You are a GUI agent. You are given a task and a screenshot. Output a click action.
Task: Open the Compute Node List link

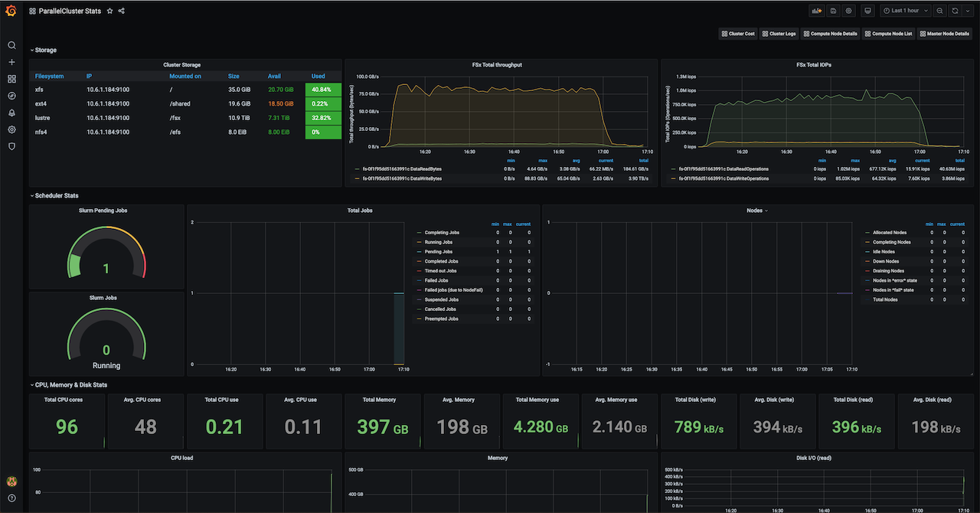(889, 34)
